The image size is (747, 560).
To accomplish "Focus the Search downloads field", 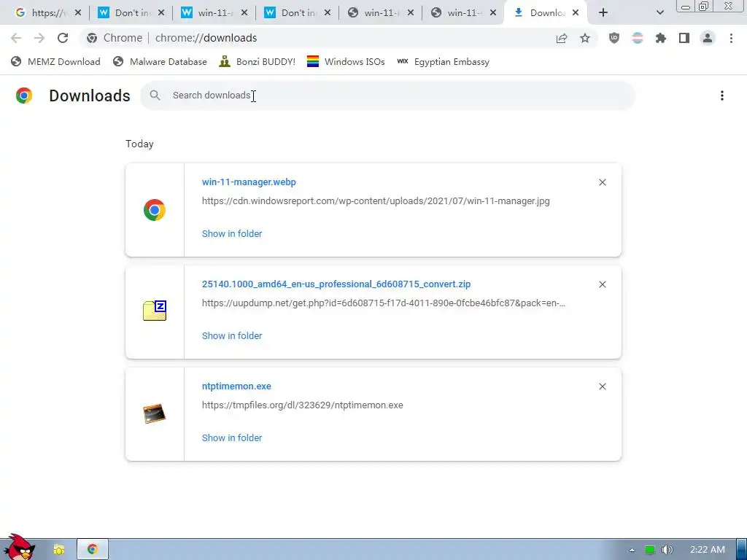I will [x=388, y=96].
